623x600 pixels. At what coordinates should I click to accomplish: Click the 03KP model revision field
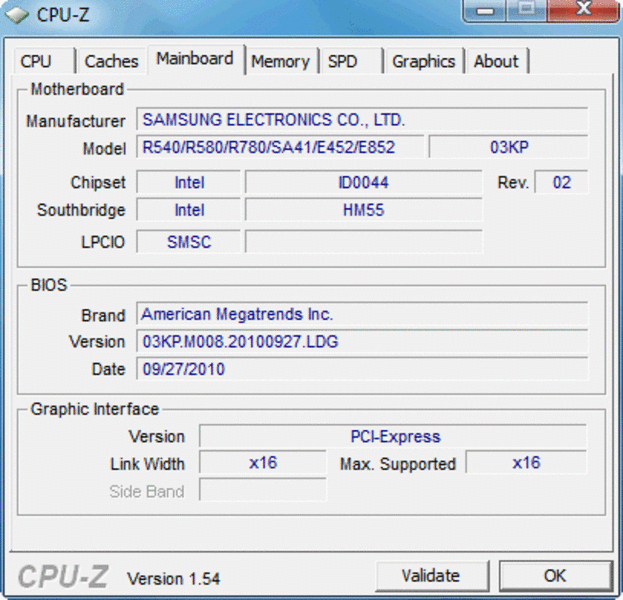509,147
